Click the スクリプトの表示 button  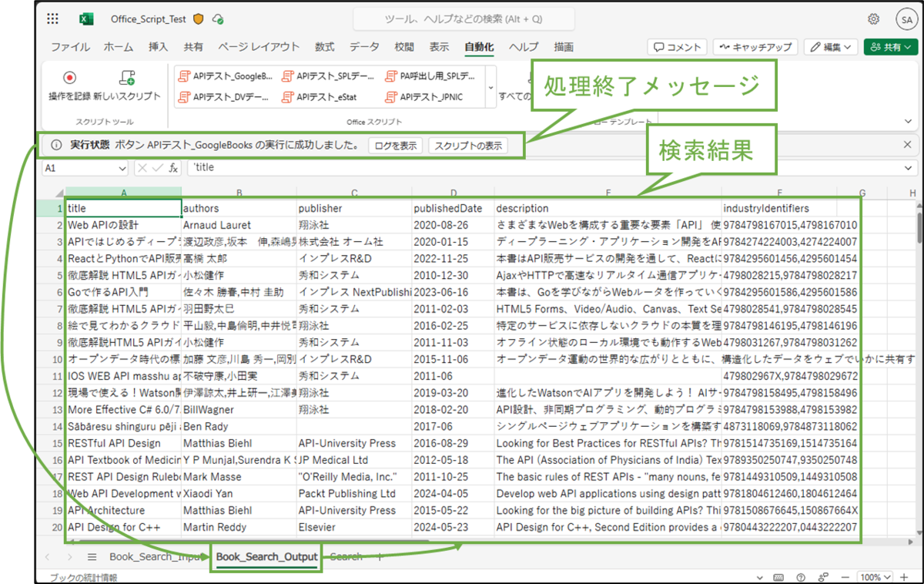coord(467,145)
